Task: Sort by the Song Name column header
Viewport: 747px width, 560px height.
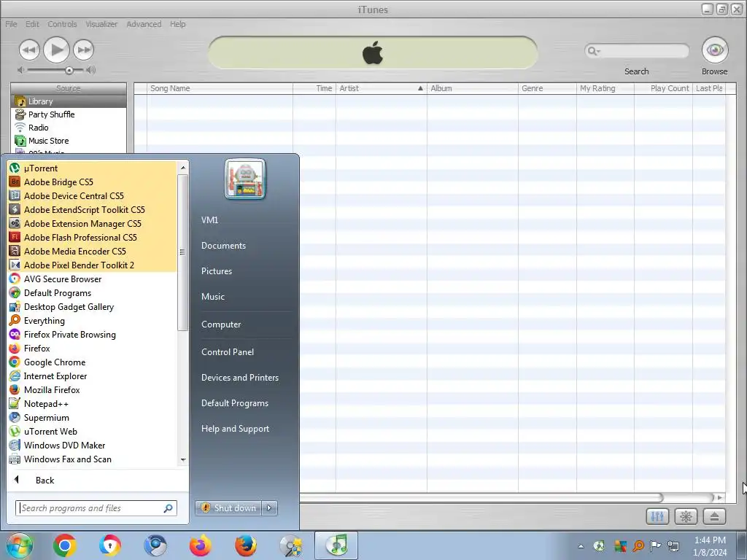Action: coord(220,88)
